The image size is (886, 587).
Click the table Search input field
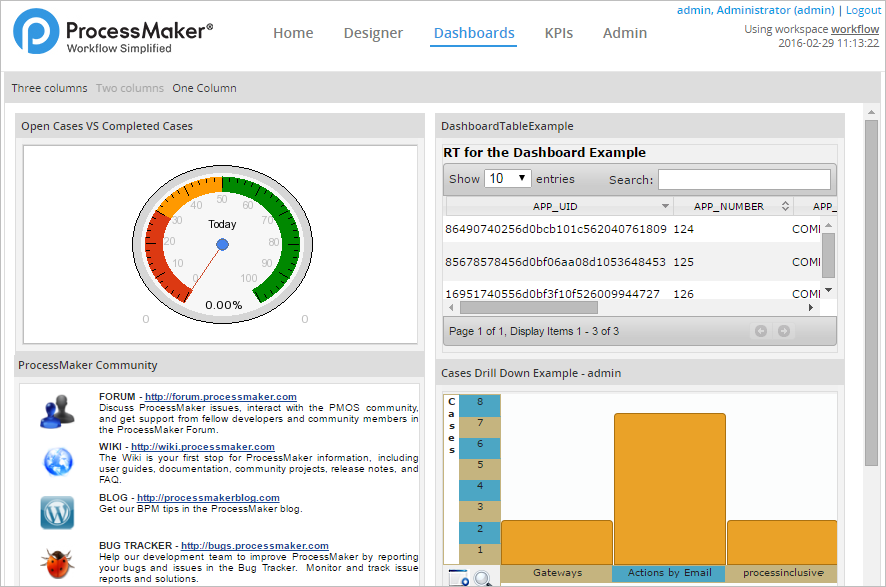(744, 180)
